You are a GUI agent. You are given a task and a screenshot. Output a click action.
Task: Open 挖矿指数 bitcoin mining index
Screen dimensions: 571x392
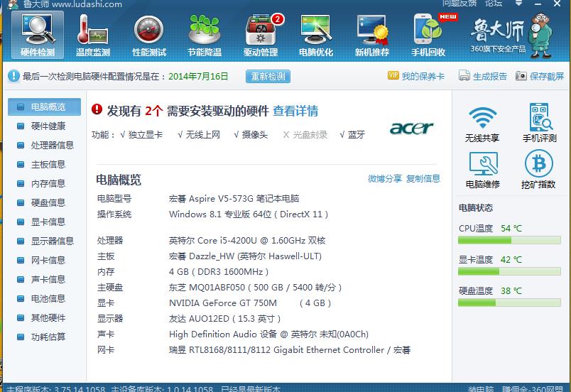point(538,170)
